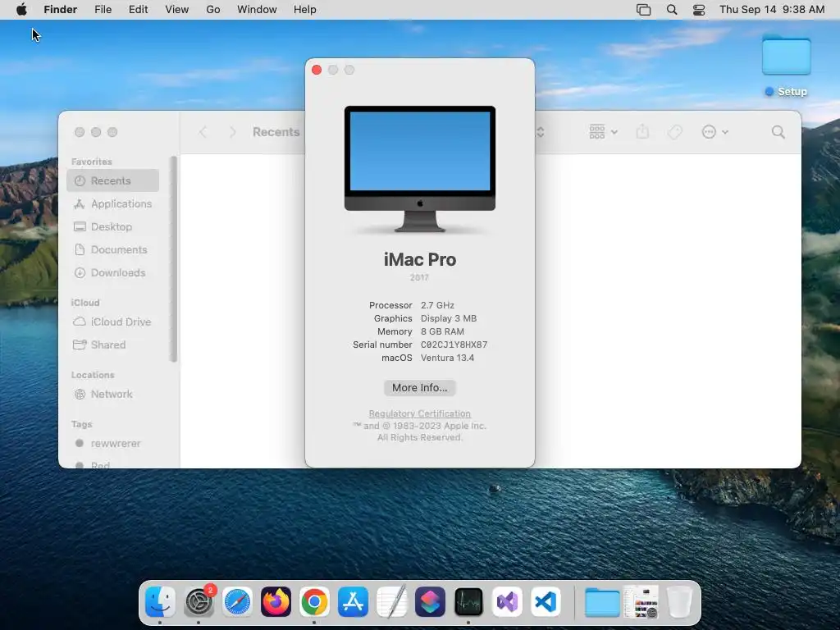Image resolution: width=840 pixels, height=630 pixels.
Task: Select Downloads in the Finder sidebar
Action: pos(112,272)
